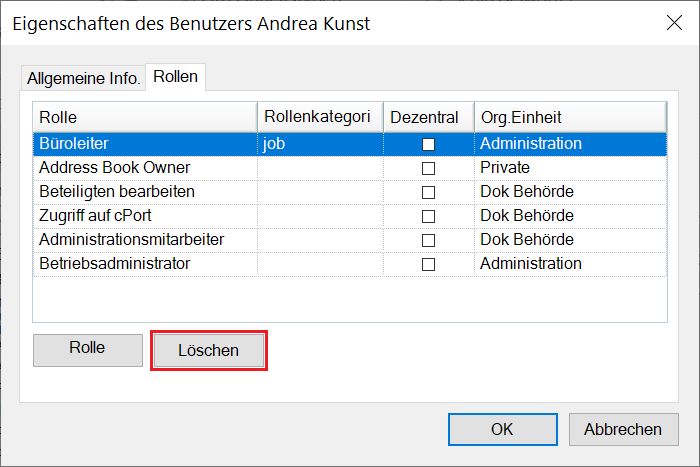Select the Betriebsadministrator role entry
700x467 pixels.
coord(115,265)
